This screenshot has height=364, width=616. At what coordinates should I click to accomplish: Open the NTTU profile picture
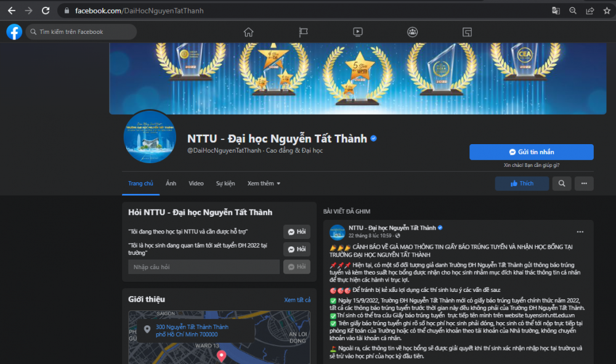click(x=150, y=137)
